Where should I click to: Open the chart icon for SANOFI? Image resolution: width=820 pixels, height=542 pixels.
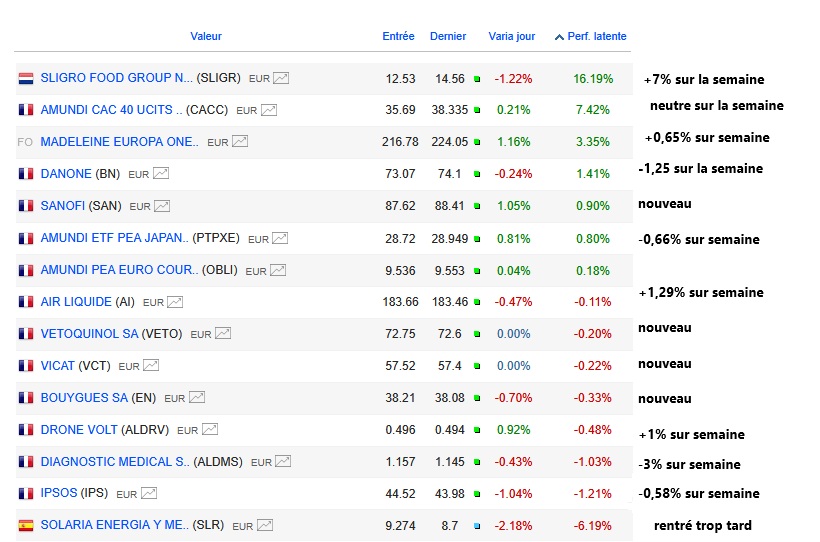point(162,206)
